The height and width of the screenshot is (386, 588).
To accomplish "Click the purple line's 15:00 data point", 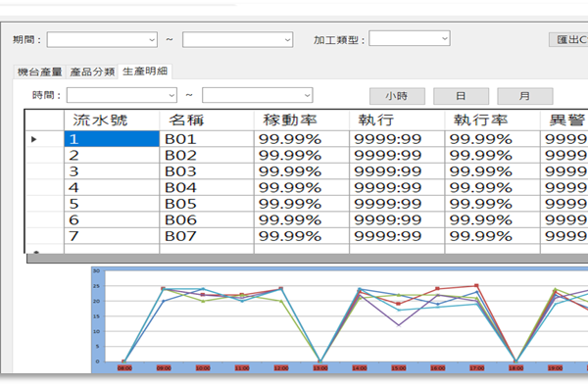I will [x=399, y=325].
